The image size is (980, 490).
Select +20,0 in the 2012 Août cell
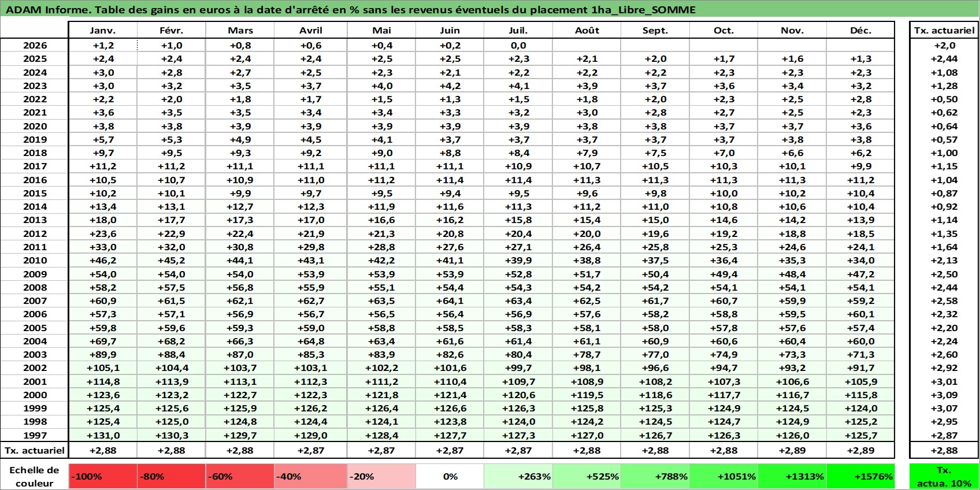click(x=587, y=233)
